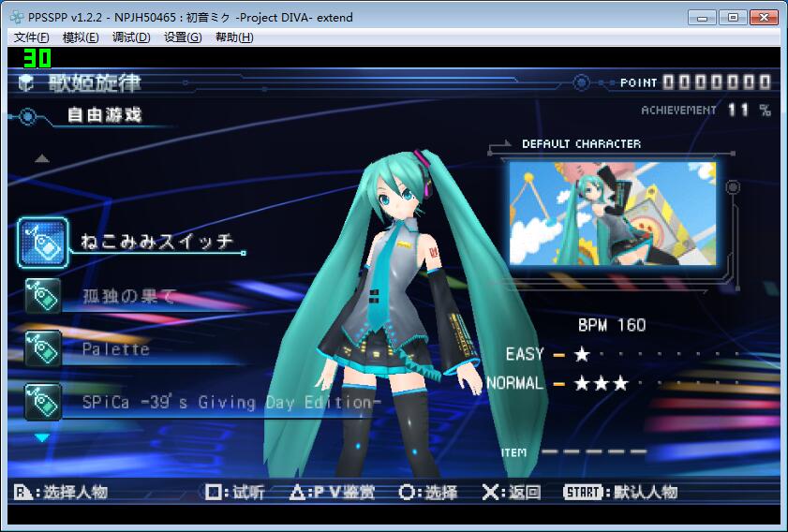788x532 pixels.
Task: Click the Palette song tag icon
Action: tap(43, 348)
